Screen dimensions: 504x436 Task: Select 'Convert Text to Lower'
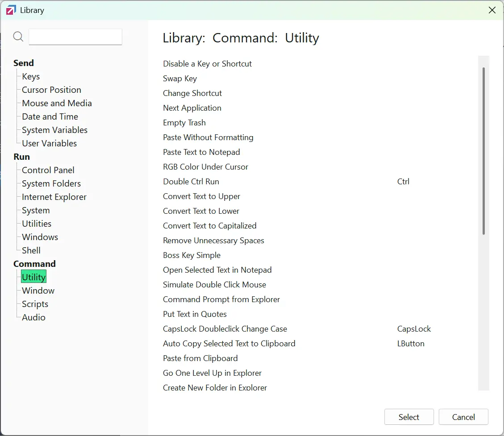point(201,211)
